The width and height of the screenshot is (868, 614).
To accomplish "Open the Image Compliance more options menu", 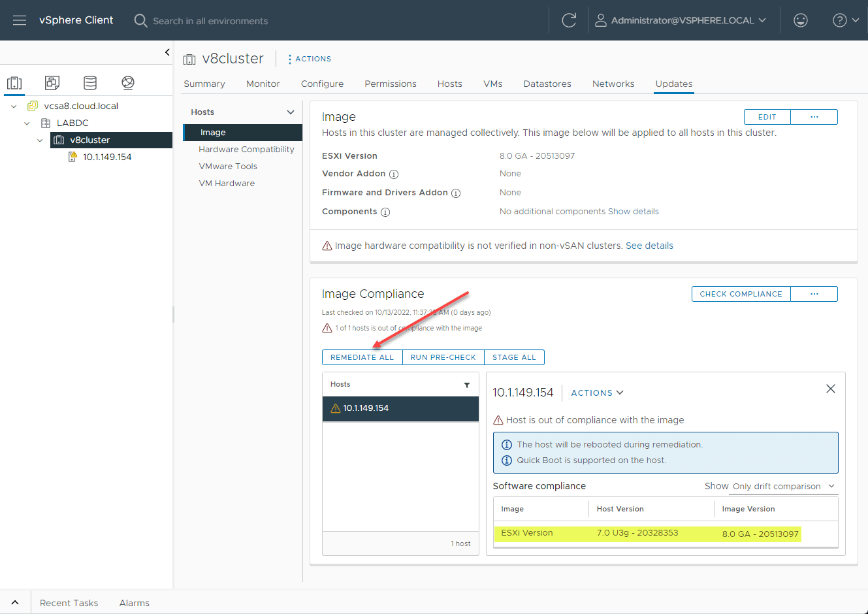I will 814,294.
